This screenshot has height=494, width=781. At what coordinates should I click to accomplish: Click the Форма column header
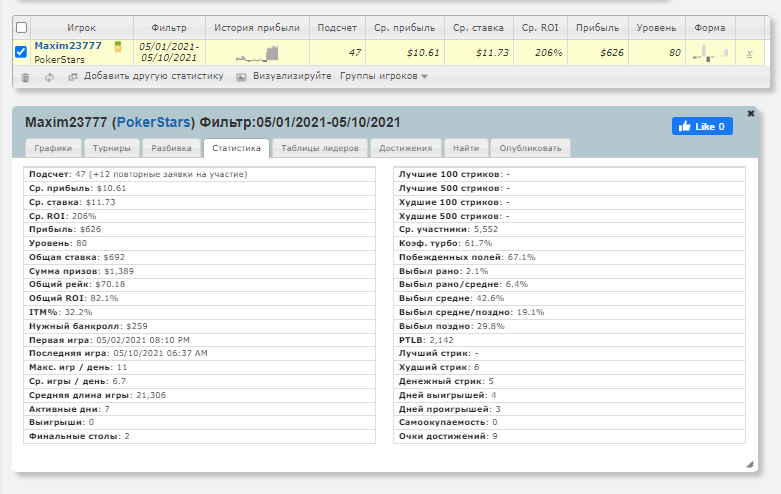tap(710, 28)
